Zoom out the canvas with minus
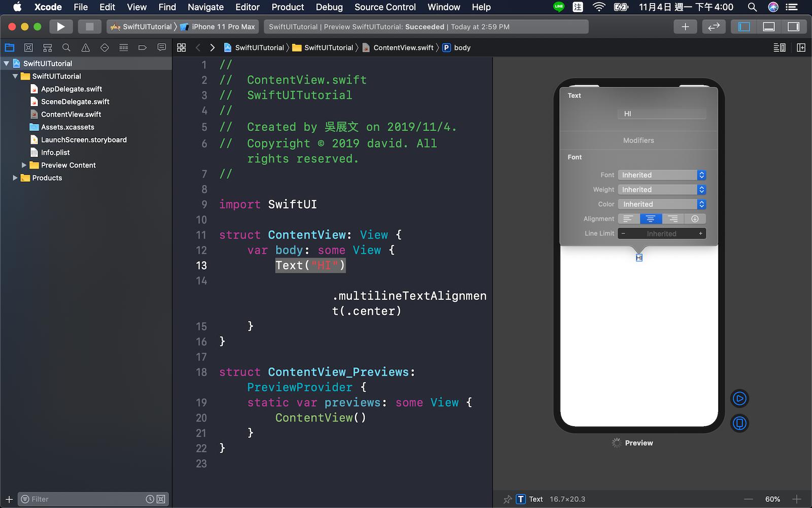The height and width of the screenshot is (508, 812). point(749,499)
